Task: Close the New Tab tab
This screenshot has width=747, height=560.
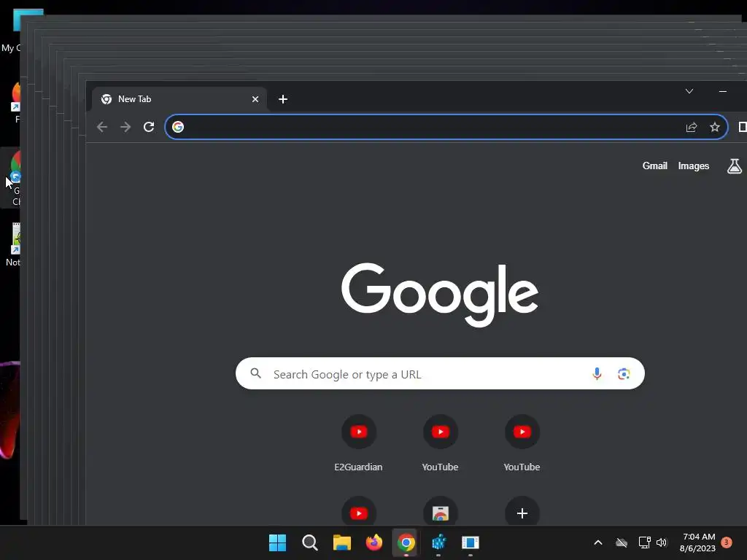Action: coord(255,99)
